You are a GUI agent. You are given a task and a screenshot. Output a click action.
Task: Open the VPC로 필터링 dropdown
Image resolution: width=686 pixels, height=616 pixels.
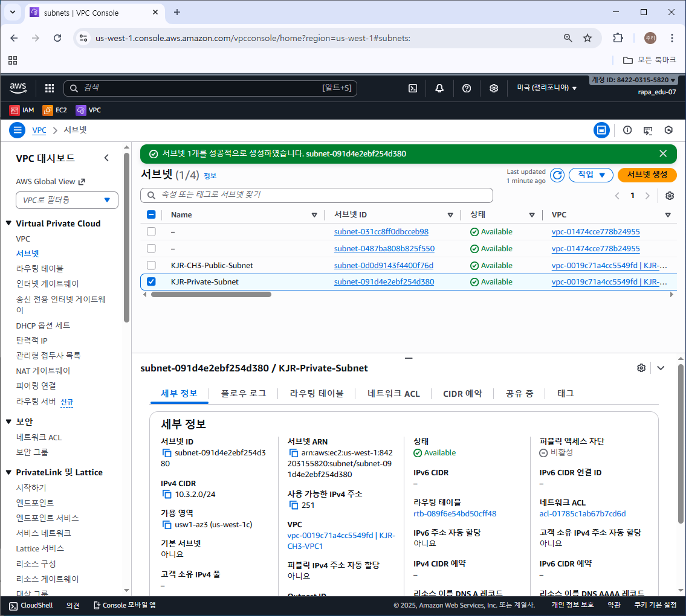coord(67,201)
